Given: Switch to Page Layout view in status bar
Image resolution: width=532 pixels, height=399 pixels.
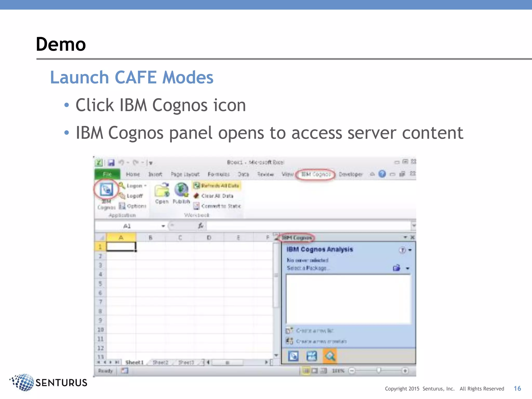Looking at the screenshot, I should [315, 371].
